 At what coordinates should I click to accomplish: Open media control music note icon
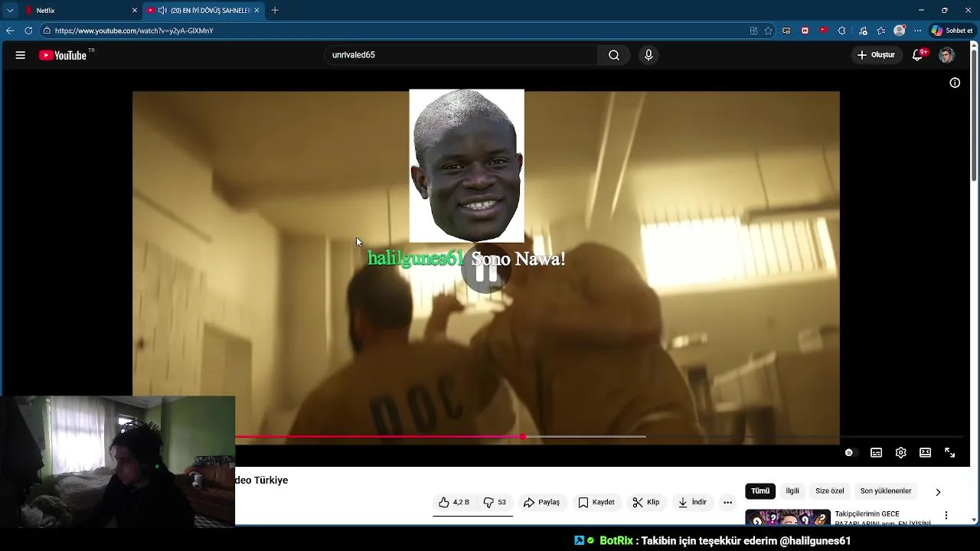click(863, 31)
